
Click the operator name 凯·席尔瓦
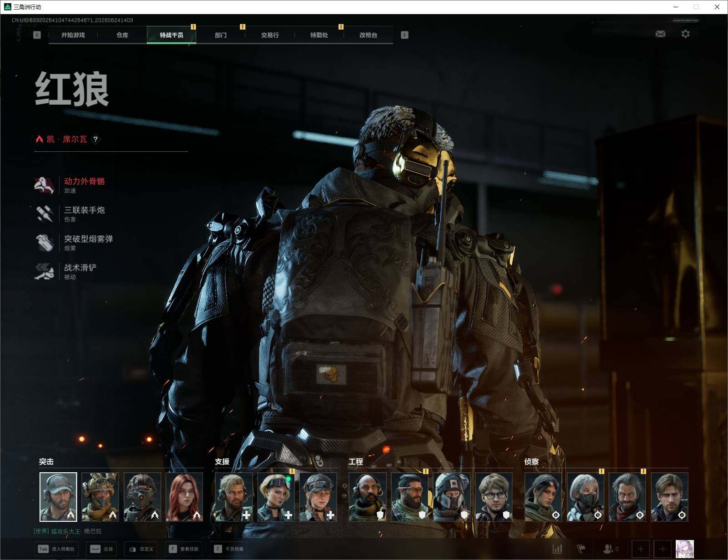pyautogui.click(x=67, y=139)
